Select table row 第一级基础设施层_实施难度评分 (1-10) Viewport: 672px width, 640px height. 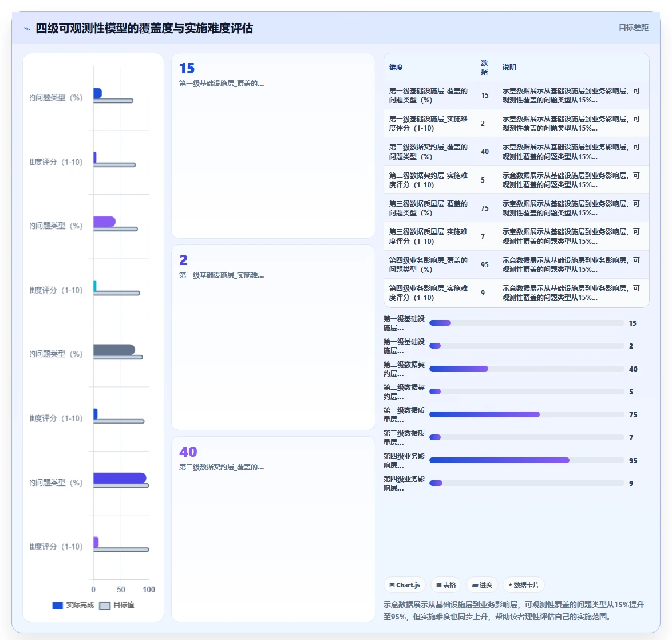(516, 124)
